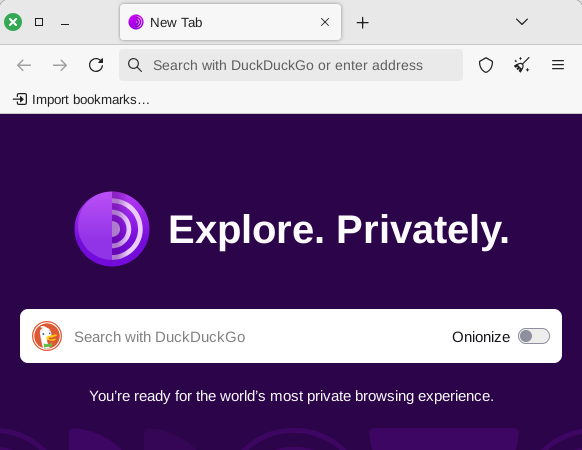This screenshot has width=582, height=450.
Task: Toggle the Onionize switch
Action: [534, 336]
